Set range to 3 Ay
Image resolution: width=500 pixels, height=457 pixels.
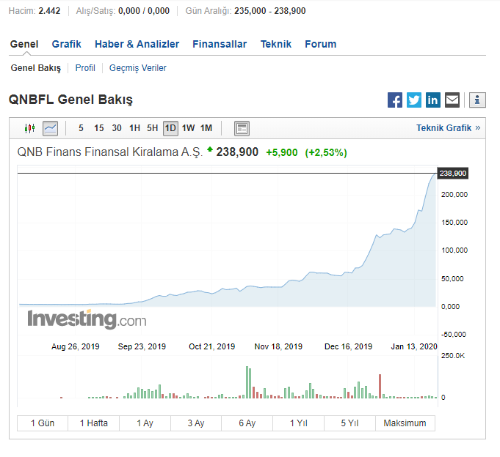[196, 423]
